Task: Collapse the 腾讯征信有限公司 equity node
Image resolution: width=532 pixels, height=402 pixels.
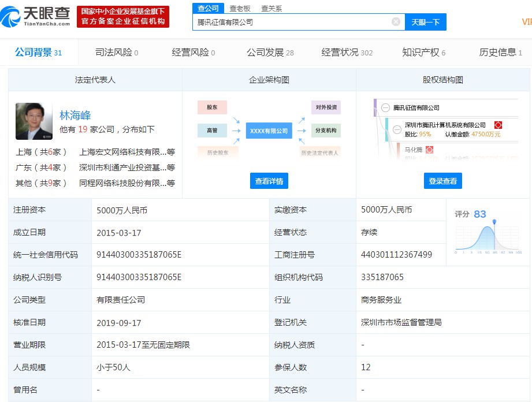Action: 385,108
